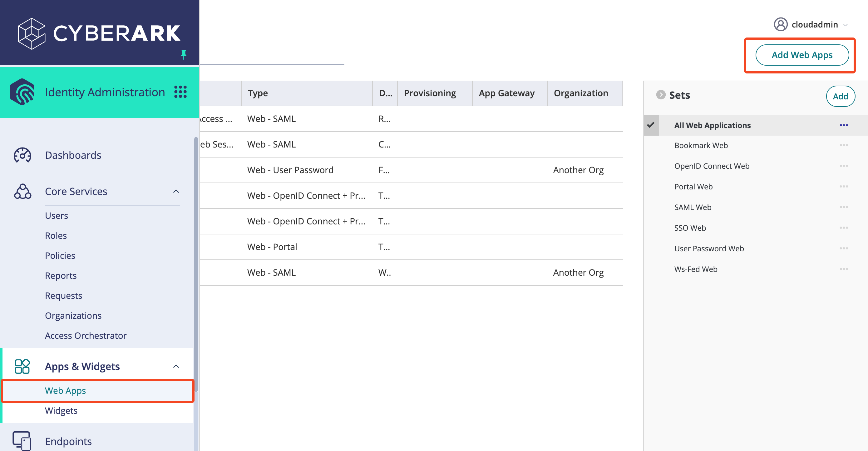The height and width of the screenshot is (451, 868).
Task: Sort by the Provisioning column header
Action: pos(435,93)
